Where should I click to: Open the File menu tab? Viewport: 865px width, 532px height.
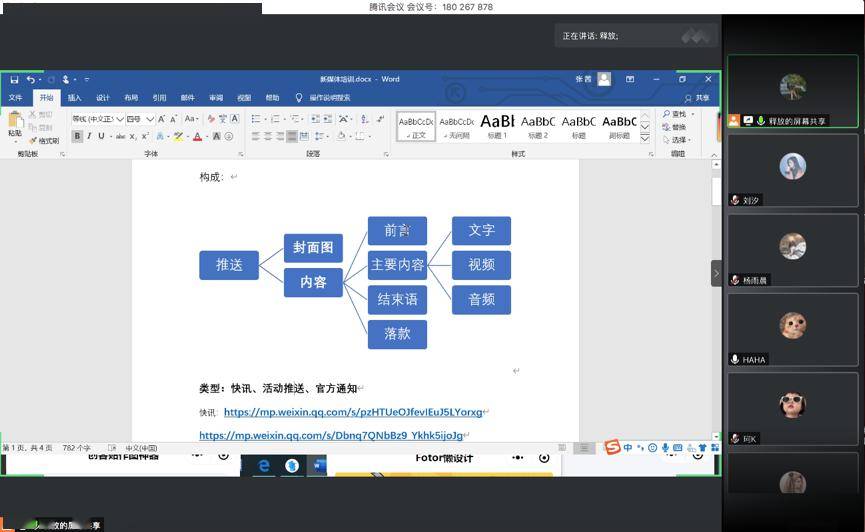[15, 98]
